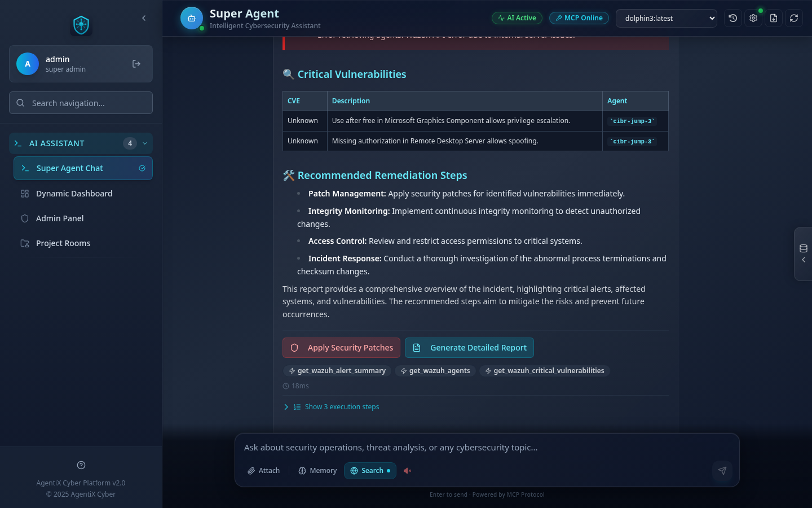The height and width of the screenshot is (508, 812).
Task: Open the Admin Panel section
Action: click(60, 218)
